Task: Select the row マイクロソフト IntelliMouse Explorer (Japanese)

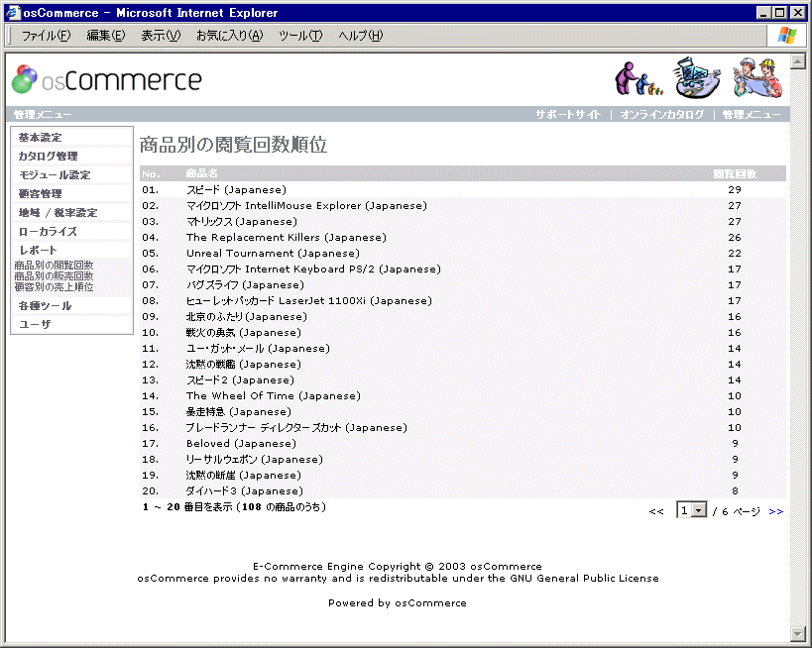Action: point(463,205)
